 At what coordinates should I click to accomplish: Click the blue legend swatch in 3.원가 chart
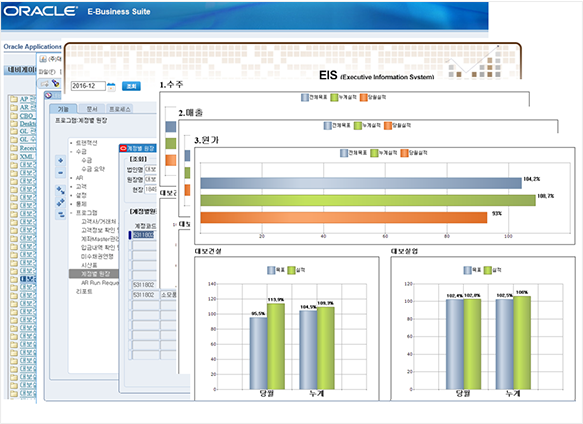click(x=344, y=153)
